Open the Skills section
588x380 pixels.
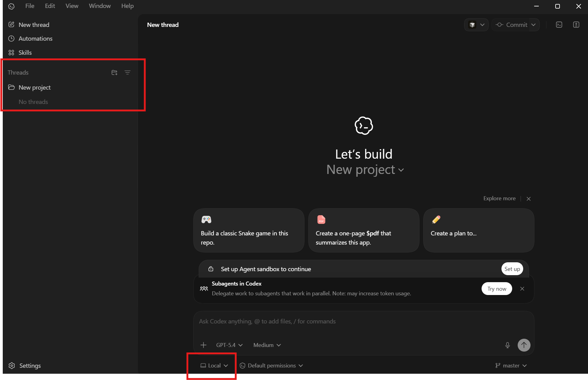pos(25,52)
